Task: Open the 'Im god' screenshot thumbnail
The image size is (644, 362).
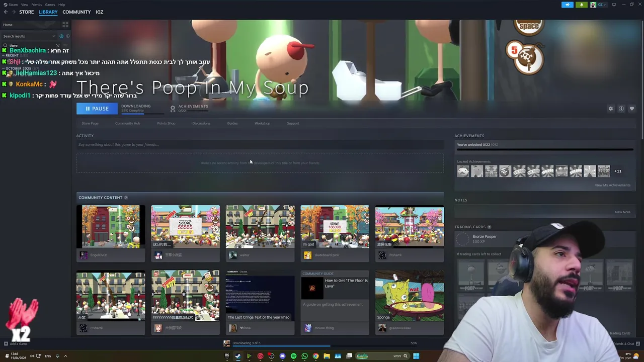Action: [x=335, y=226]
